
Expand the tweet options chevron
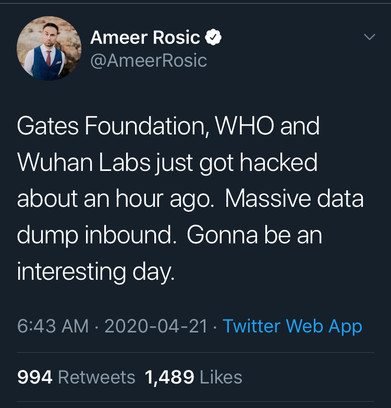click(369, 37)
